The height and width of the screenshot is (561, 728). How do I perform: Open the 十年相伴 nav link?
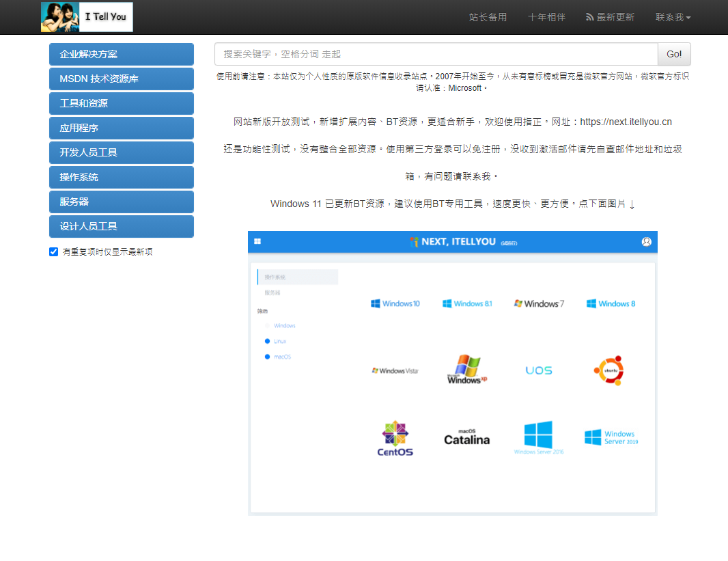point(546,17)
